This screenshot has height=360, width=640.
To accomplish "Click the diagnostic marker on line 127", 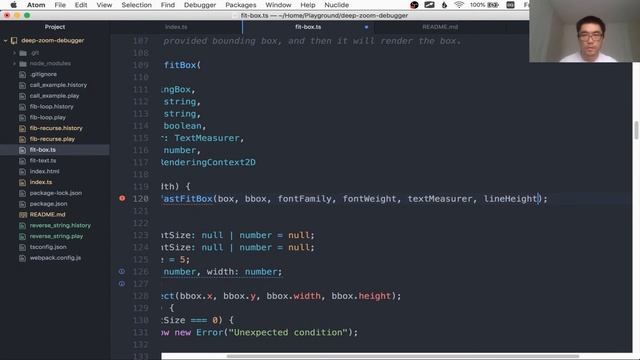I will click(x=122, y=283).
